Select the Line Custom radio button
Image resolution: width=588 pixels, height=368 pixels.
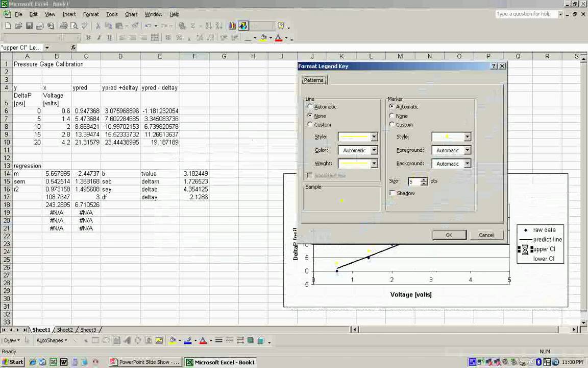(310, 124)
